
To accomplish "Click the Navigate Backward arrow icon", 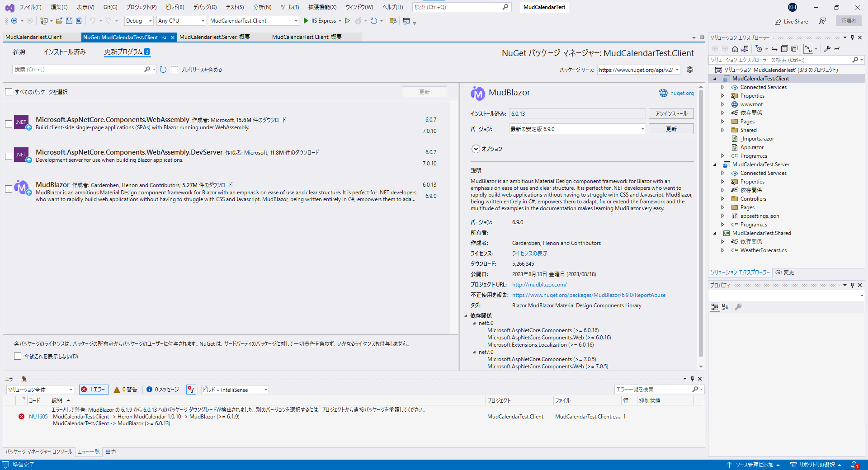I will (x=14, y=21).
